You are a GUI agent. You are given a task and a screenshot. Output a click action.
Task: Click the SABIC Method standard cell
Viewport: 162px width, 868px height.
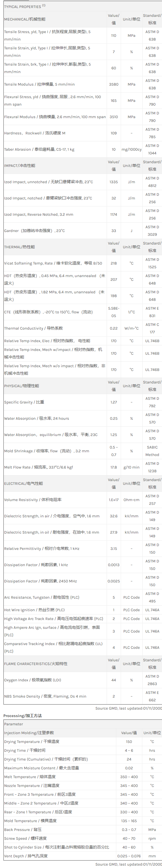(x=152, y=451)
